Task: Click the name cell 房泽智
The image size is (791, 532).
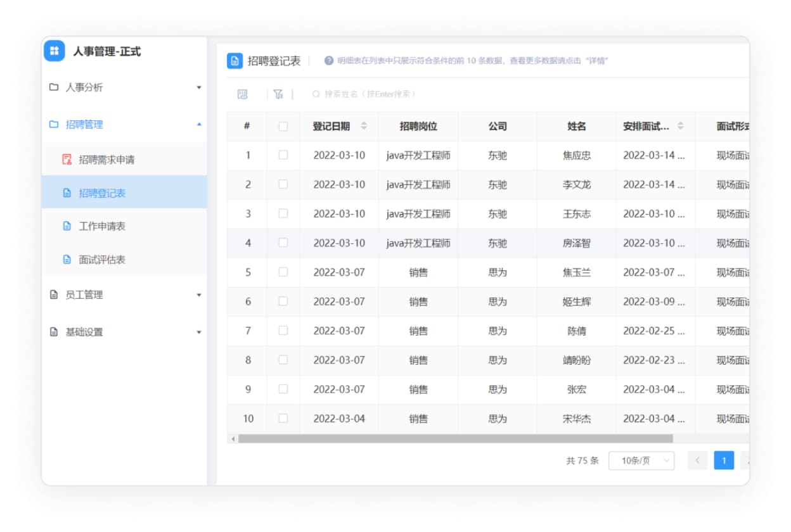Action: click(x=577, y=243)
